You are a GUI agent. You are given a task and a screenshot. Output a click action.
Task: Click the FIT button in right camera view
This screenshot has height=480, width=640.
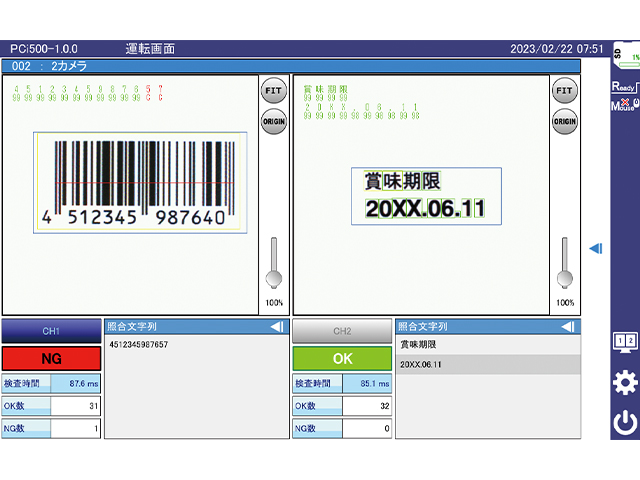[x=564, y=91]
